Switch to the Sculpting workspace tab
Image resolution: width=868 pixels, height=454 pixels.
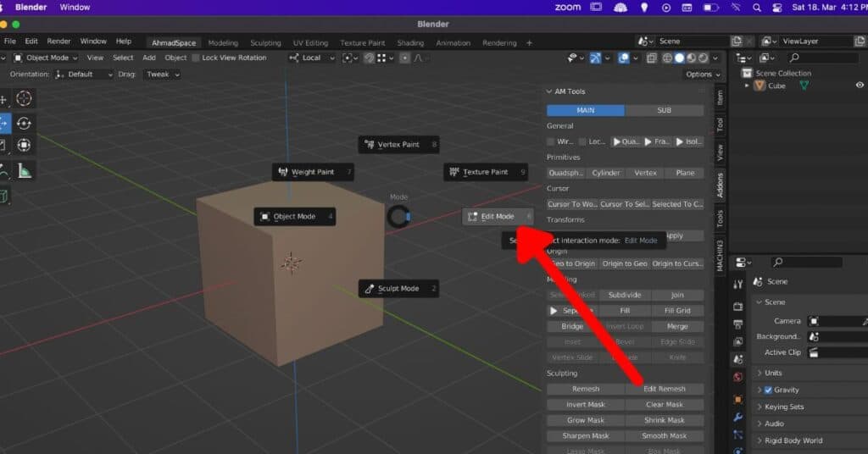point(264,42)
